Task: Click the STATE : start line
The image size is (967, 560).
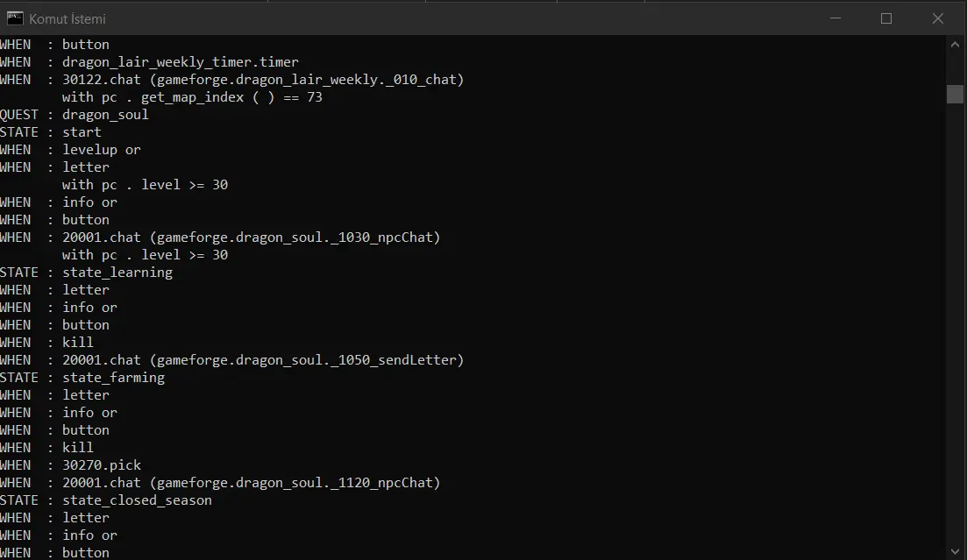Action: [x=51, y=132]
